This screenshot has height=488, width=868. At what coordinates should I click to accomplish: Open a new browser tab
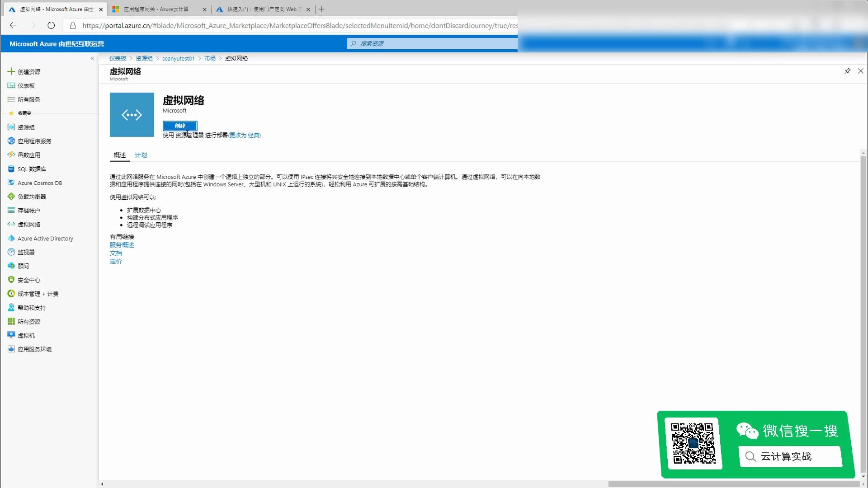coord(321,9)
